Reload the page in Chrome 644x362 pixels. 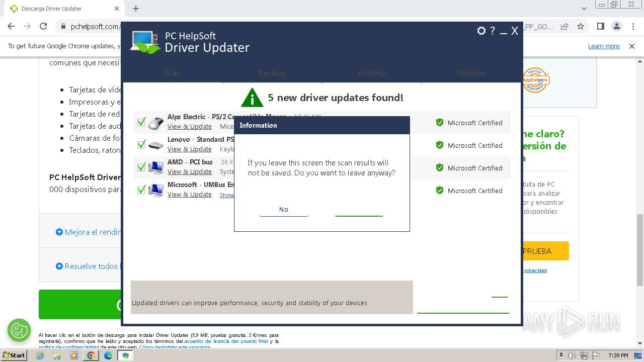click(x=43, y=26)
